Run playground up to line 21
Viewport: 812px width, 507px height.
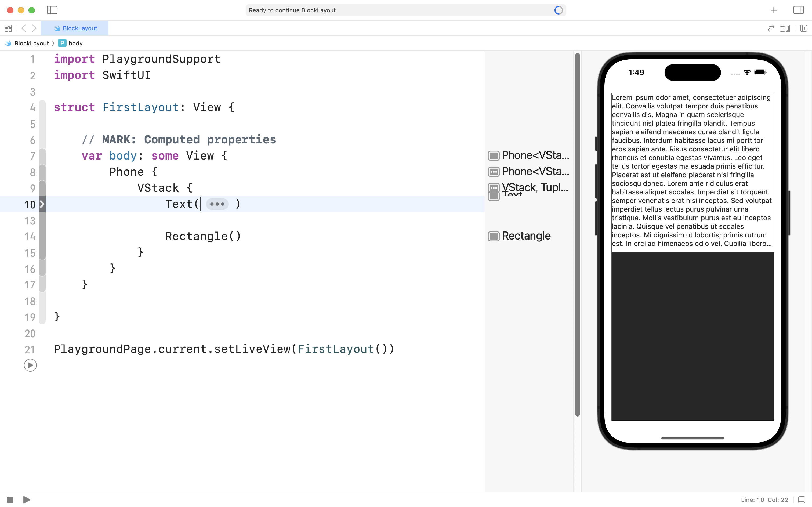(30, 365)
